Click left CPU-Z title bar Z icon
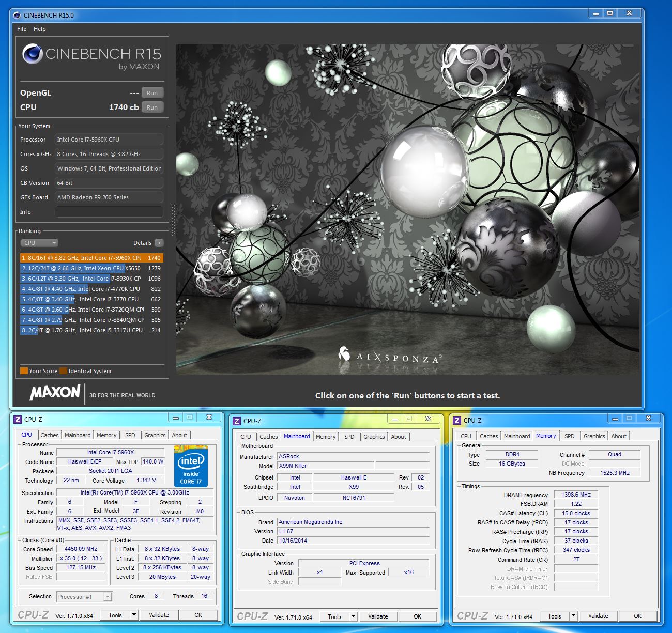 point(17,420)
